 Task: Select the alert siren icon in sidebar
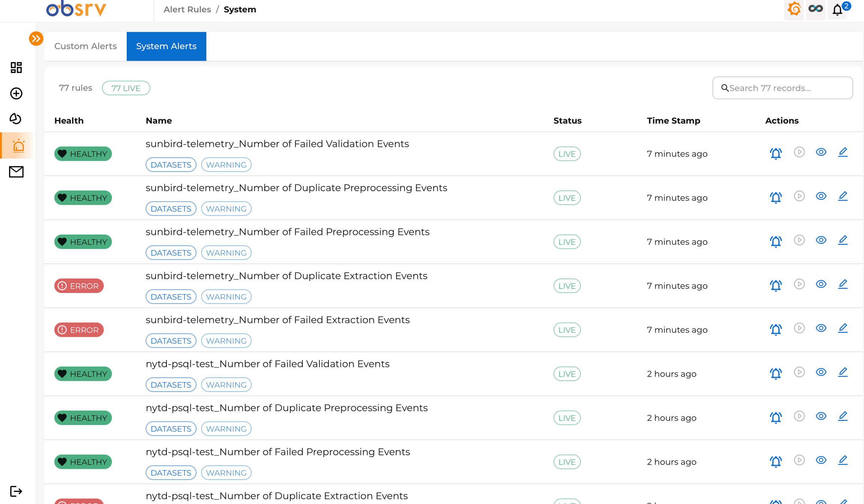[x=18, y=146]
